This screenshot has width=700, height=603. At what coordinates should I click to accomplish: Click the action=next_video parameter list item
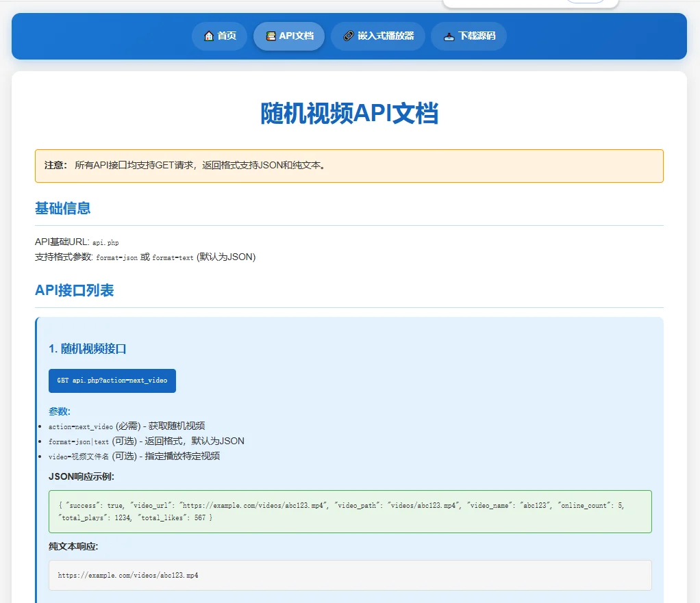pos(127,426)
